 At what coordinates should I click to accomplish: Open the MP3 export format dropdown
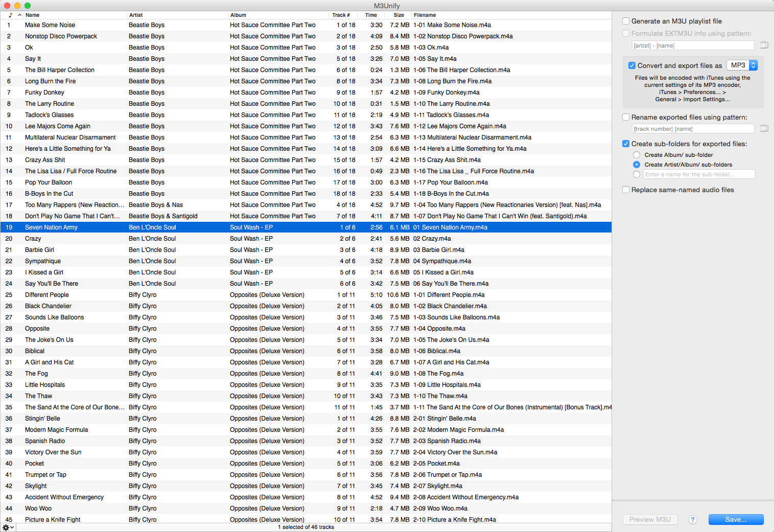pos(742,65)
